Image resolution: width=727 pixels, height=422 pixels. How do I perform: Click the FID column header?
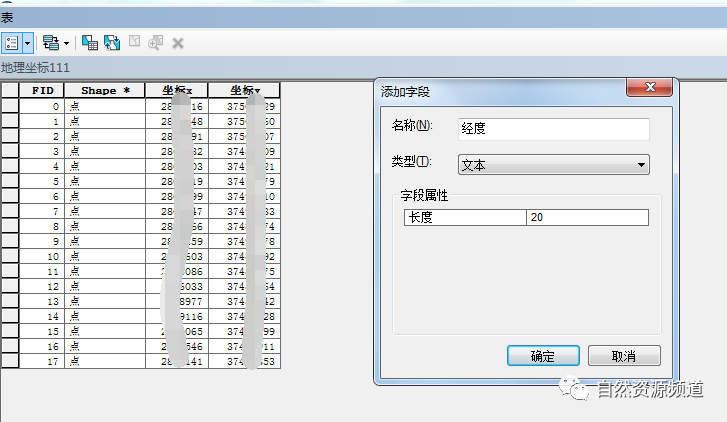click(42, 90)
